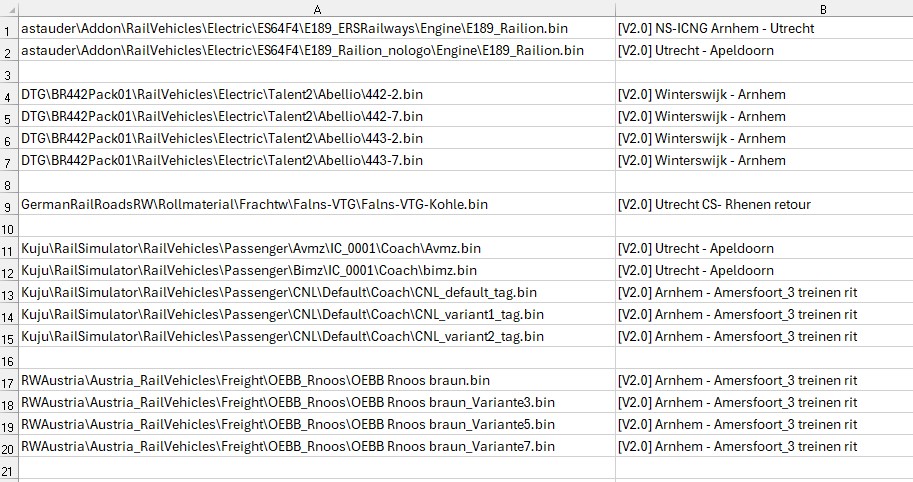
Task: Select row 16 header
Action: (9, 359)
